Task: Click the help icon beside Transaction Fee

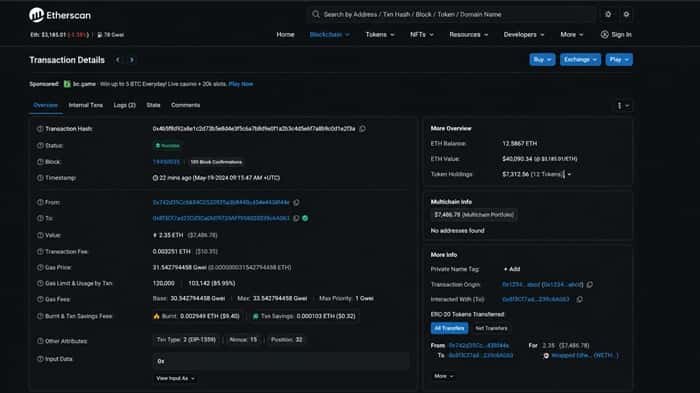Action: pyautogui.click(x=40, y=251)
